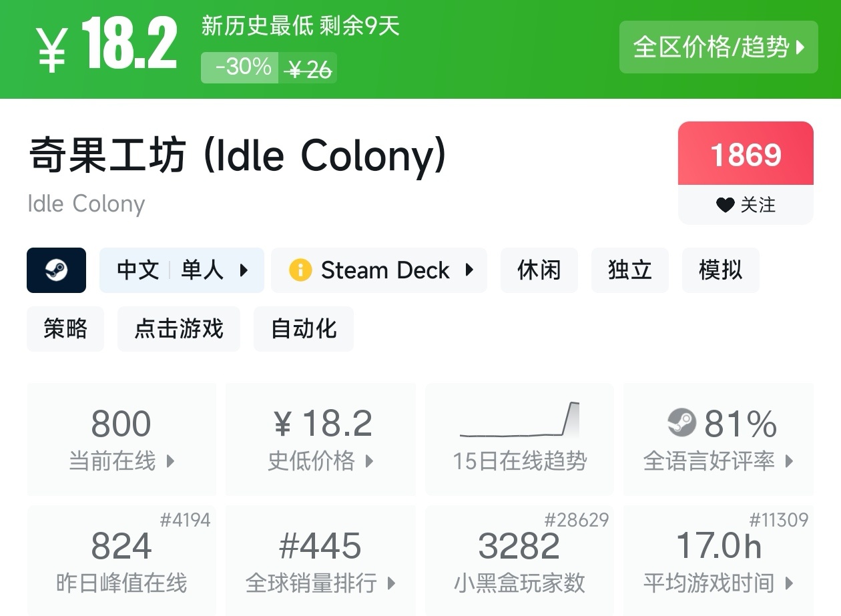The image size is (841, 616).
Task: Click Steam logo beside 81% rating
Action: tap(681, 423)
